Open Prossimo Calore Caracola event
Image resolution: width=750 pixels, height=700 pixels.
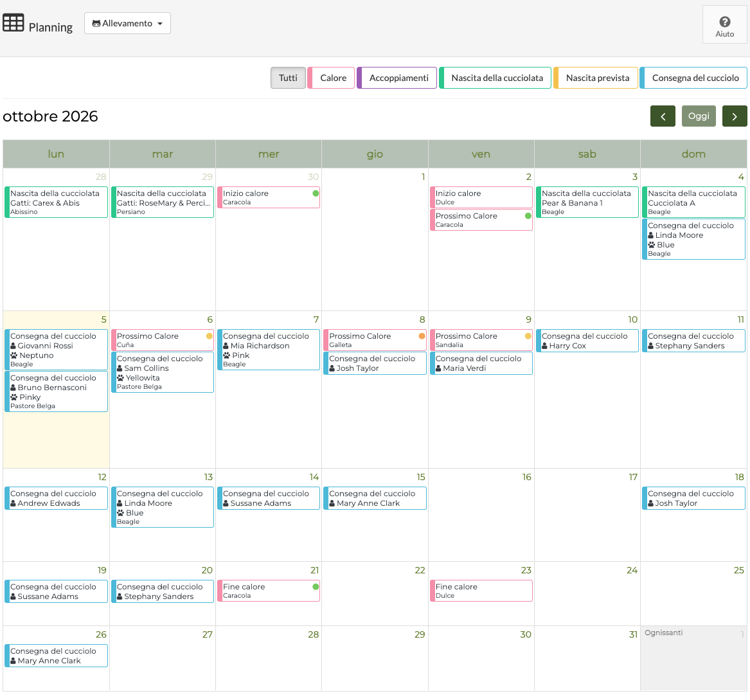[481, 220]
